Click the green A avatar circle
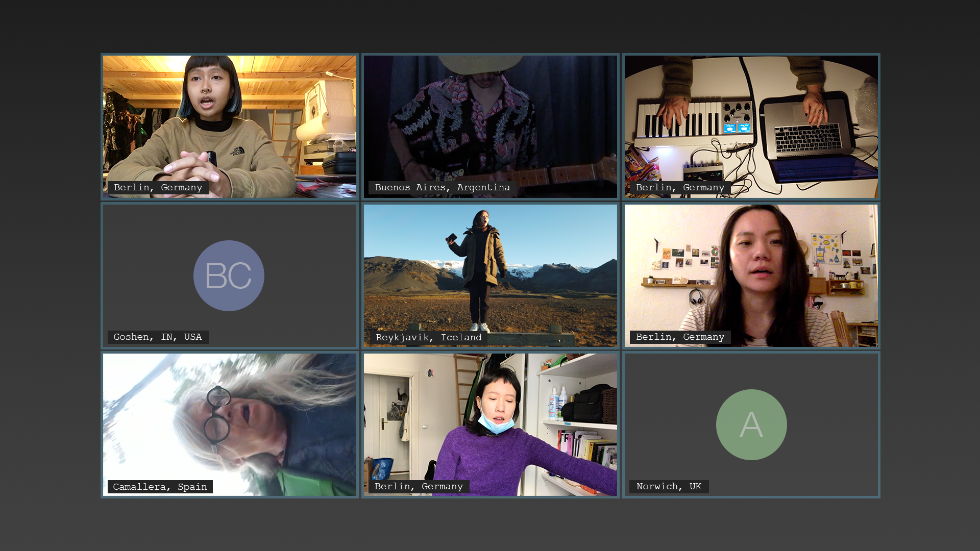980x551 pixels. 751,424
